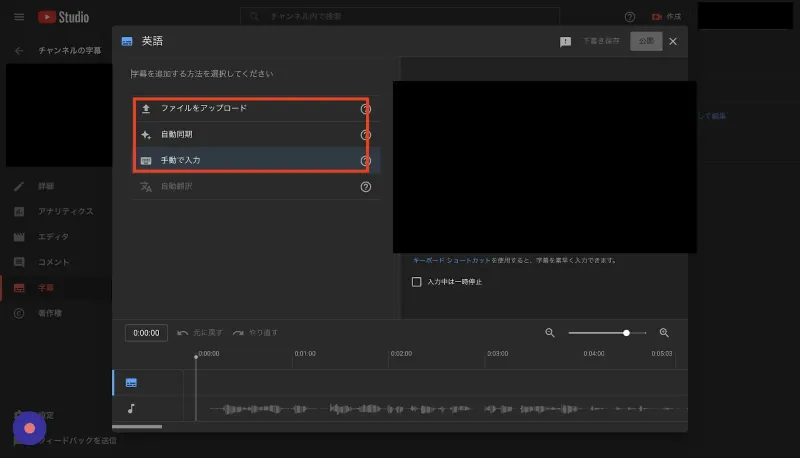Click 0:02:00 mark on timeline ruler

pyautogui.click(x=401, y=353)
